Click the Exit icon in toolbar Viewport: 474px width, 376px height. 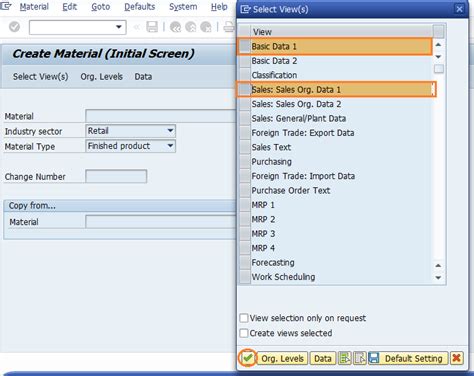[x=191, y=27]
